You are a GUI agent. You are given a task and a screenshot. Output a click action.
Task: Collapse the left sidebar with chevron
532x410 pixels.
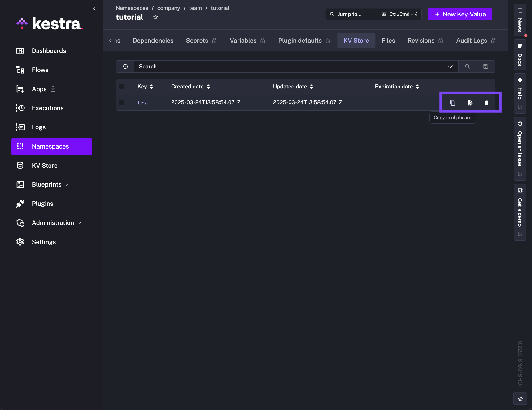click(x=94, y=8)
